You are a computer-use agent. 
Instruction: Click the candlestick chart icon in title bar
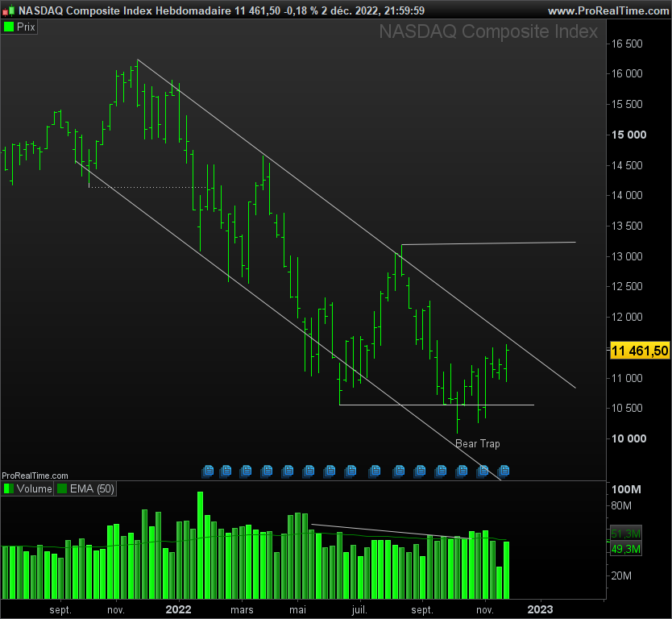pos(9,10)
